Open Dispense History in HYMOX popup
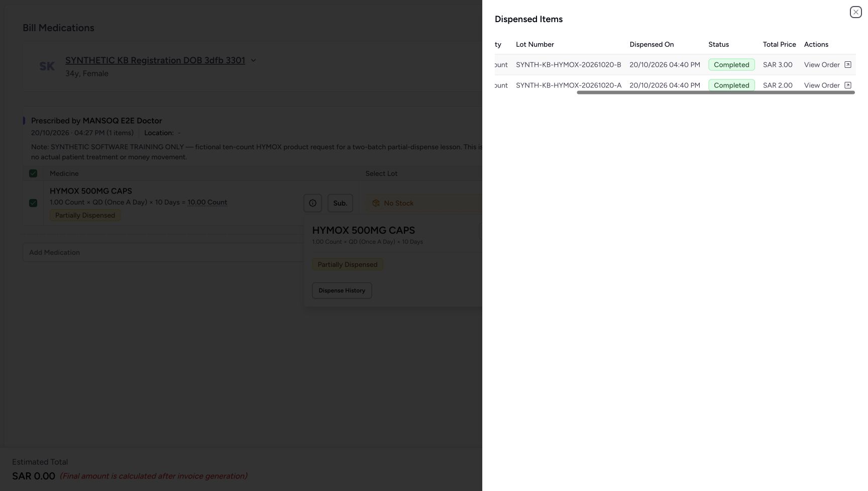 (342, 290)
